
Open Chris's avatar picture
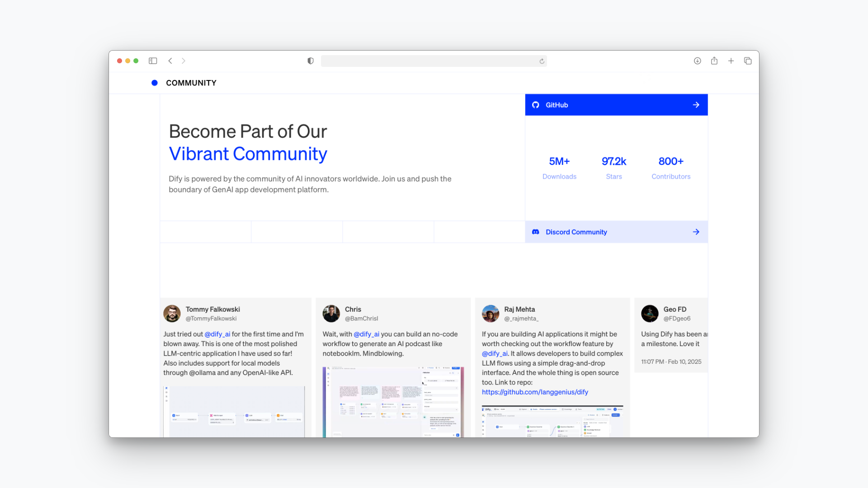point(331,314)
